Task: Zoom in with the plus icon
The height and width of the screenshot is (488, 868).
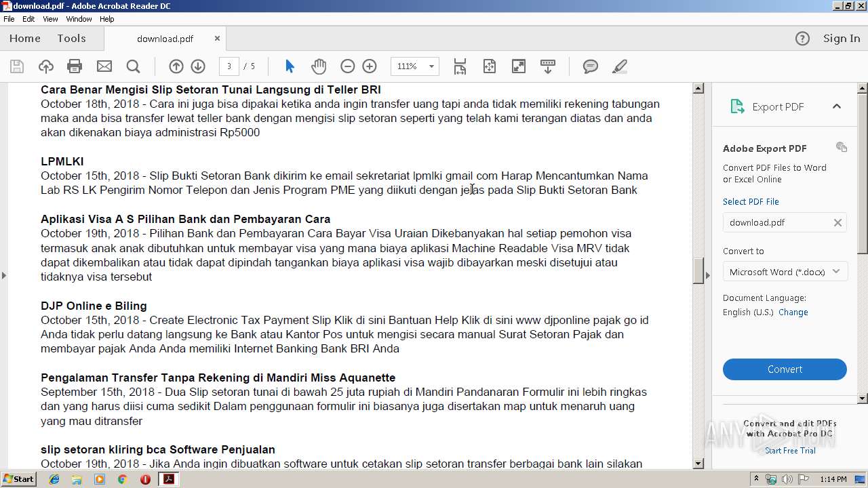Action: click(370, 66)
